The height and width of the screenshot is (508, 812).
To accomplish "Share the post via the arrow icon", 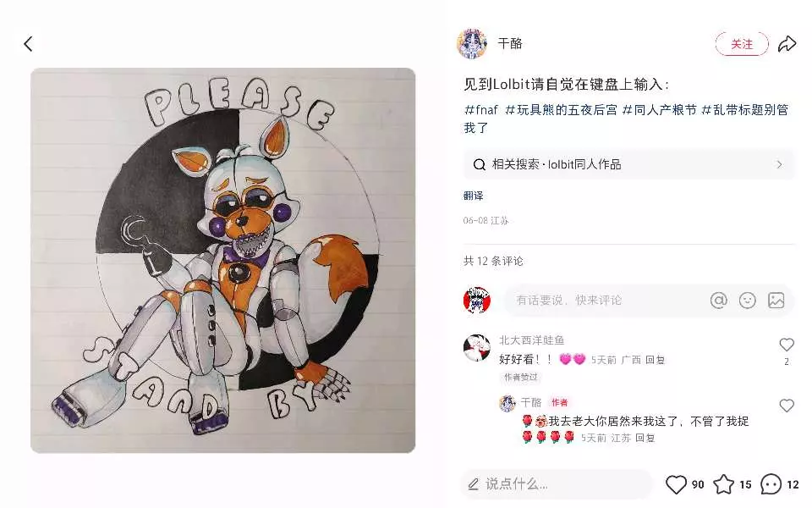I will [787, 44].
